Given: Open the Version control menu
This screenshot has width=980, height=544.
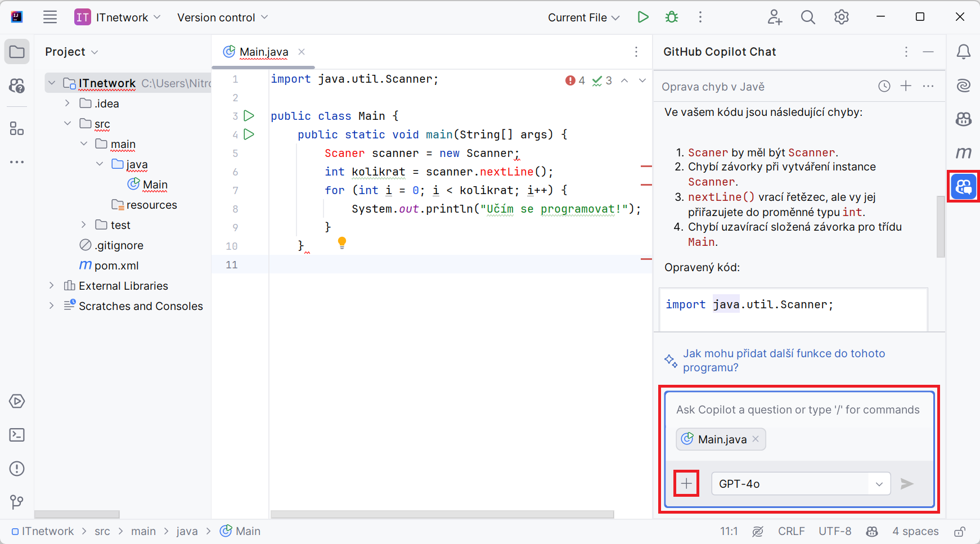Looking at the screenshot, I should (x=222, y=17).
